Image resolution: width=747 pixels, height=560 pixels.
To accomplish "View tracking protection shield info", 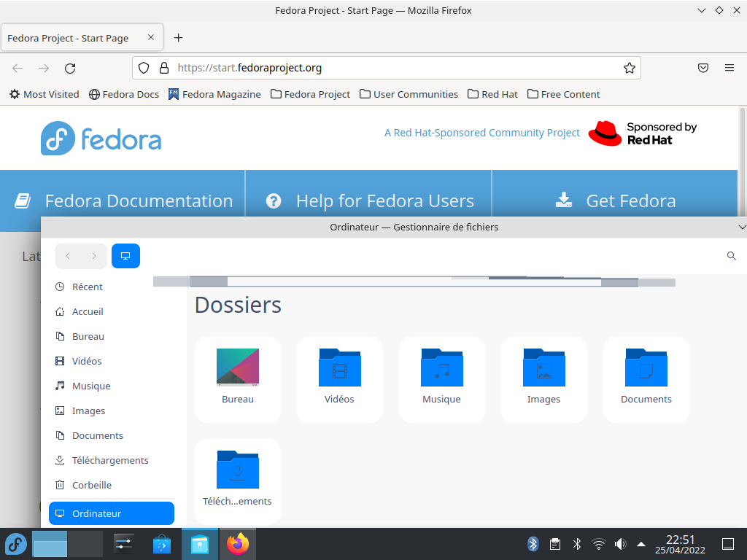I will pos(144,68).
